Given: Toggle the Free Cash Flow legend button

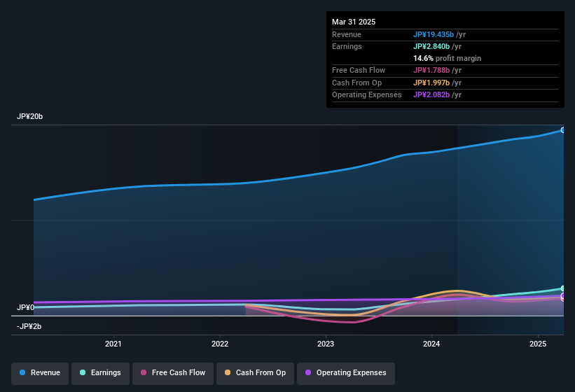Looking at the screenshot, I should (173, 373).
